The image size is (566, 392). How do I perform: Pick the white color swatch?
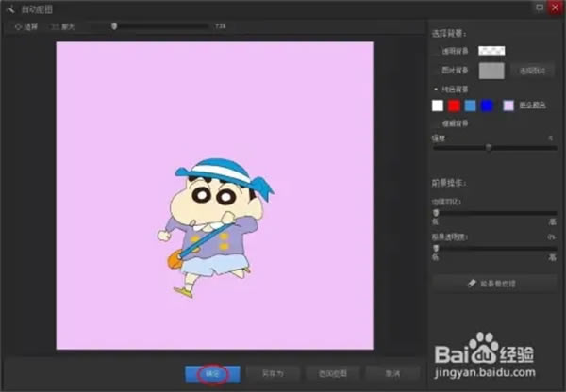tap(438, 106)
